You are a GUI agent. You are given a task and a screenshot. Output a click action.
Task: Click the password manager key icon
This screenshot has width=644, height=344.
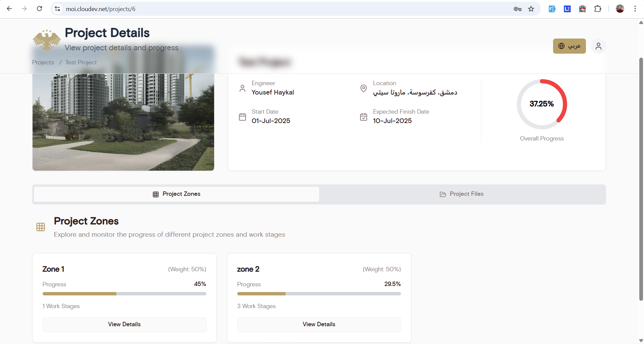[517, 9]
